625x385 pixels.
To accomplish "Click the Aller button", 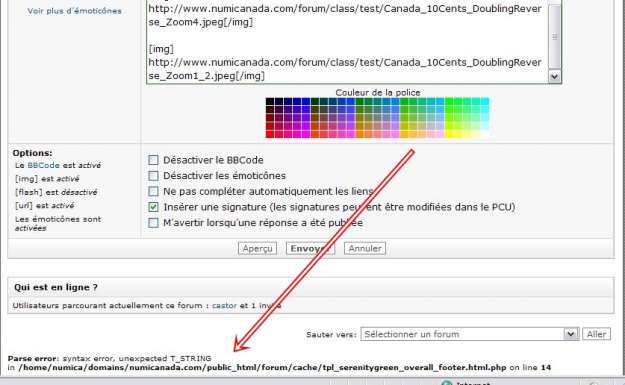I will (x=596, y=334).
